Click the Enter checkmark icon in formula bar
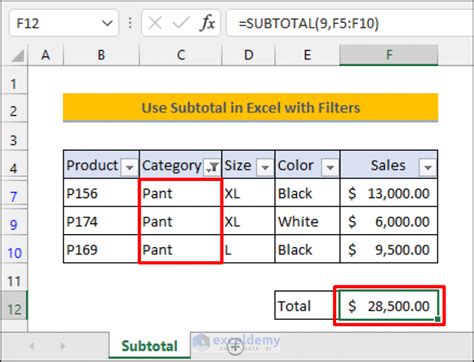Screen dimensions: 474x362 pyautogui.click(x=180, y=23)
